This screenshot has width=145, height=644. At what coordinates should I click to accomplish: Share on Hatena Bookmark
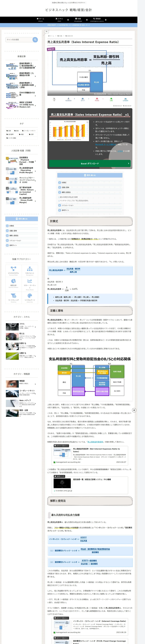[x=83, y=99]
